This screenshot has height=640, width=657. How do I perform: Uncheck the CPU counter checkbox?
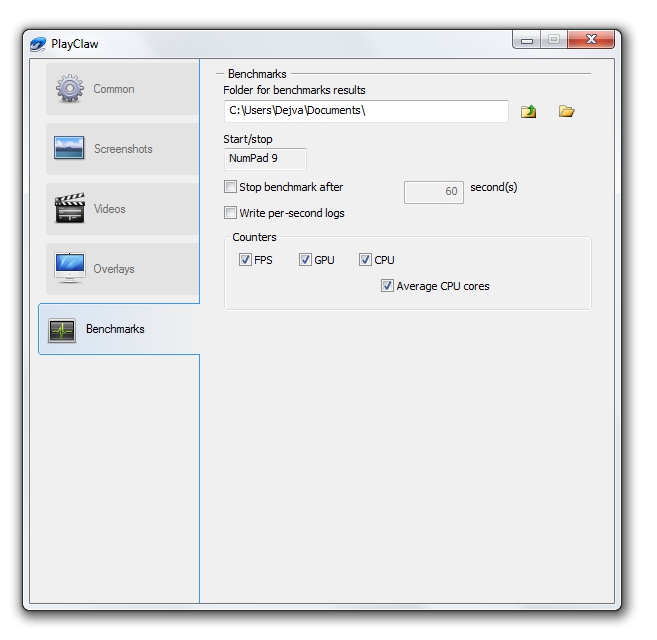click(x=365, y=260)
